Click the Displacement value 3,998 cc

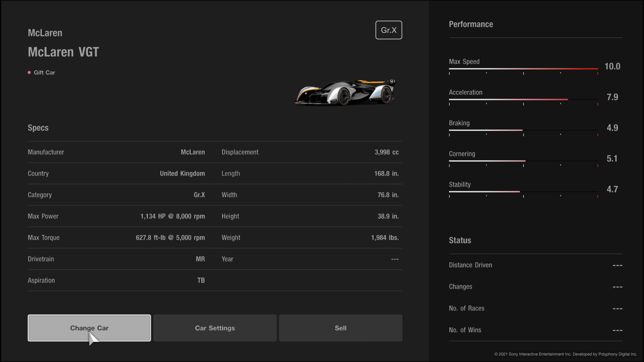click(x=387, y=152)
